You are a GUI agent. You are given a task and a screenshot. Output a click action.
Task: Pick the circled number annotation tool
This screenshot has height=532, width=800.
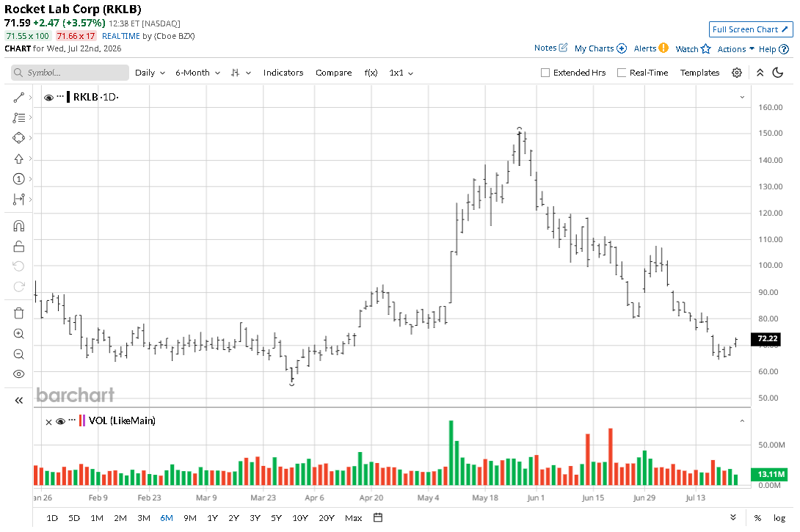pos(18,179)
